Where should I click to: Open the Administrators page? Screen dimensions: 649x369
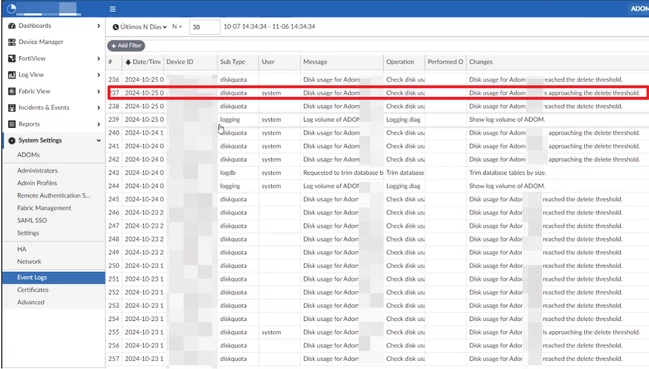pyautogui.click(x=37, y=170)
